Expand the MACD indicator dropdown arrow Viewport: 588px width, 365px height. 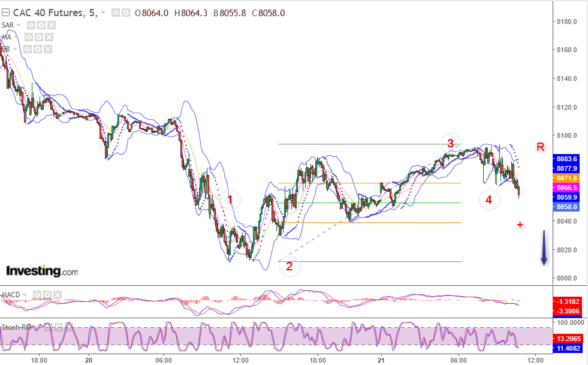[x=25, y=295]
